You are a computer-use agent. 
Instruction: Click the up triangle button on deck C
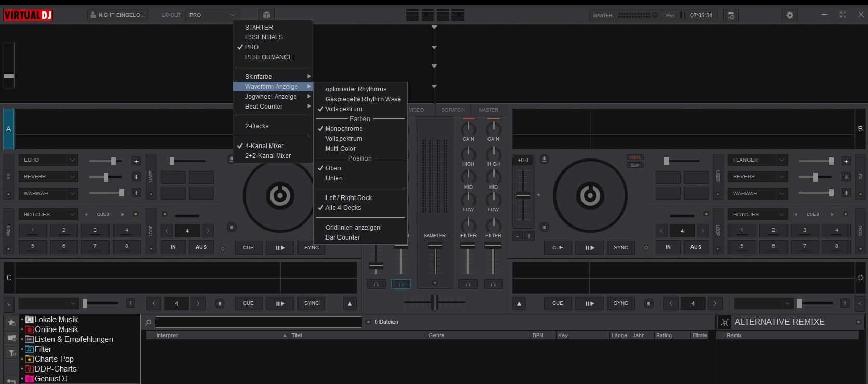point(350,303)
